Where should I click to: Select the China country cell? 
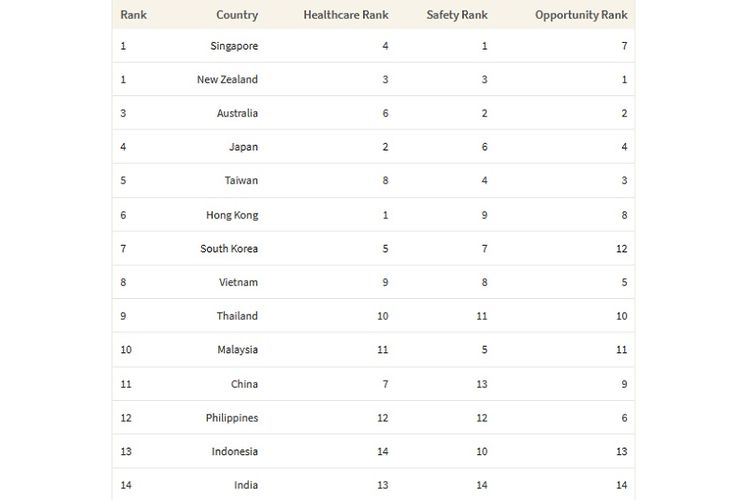pos(244,384)
